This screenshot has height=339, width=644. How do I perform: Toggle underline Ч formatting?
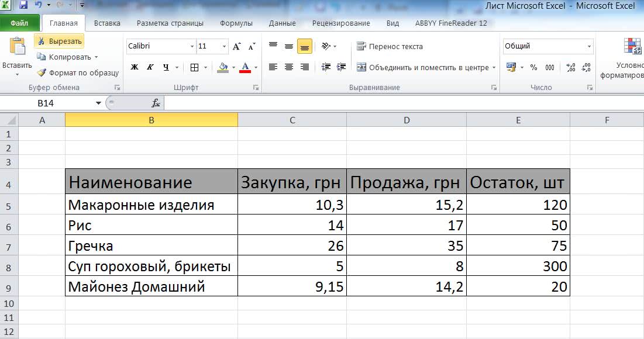(x=166, y=67)
